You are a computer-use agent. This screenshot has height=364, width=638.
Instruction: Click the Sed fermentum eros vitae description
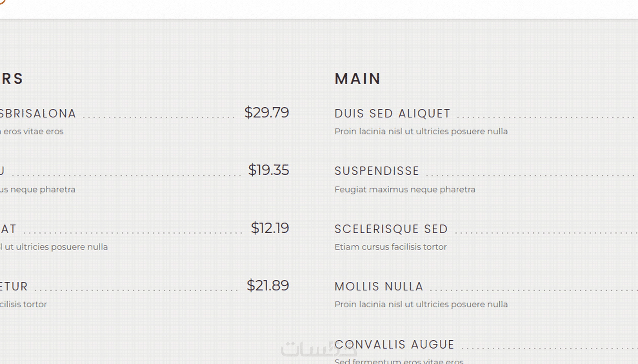(x=399, y=361)
